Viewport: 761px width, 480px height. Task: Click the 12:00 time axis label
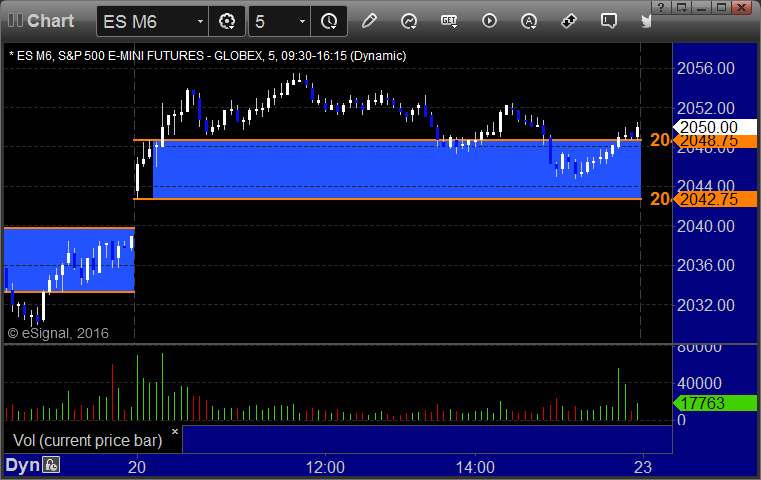[325, 467]
